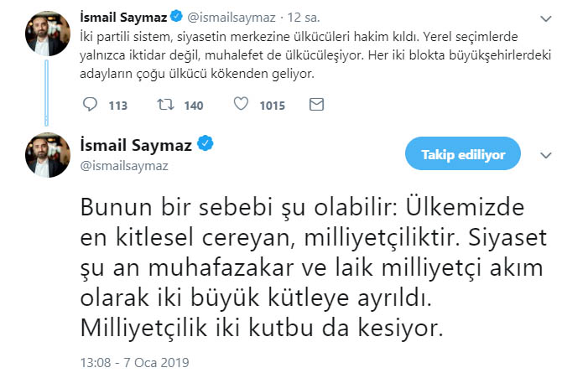Screen dimensions: 588x378
Task: Open profile photo beside the main tweet
Action: (48, 154)
